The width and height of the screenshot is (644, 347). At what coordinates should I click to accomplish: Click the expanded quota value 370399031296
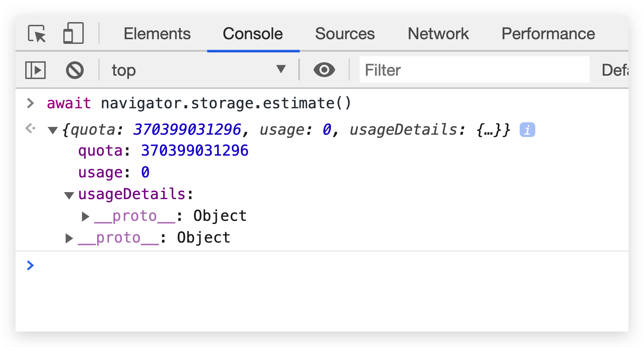pyautogui.click(x=194, y=151)
